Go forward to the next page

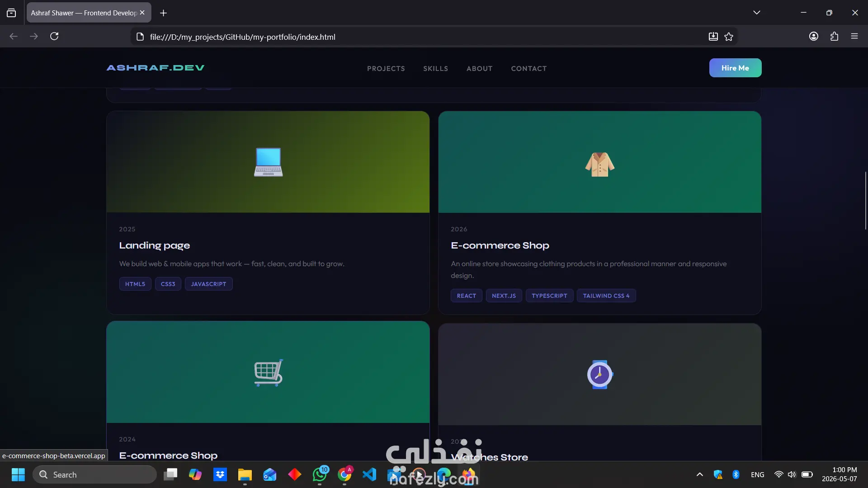34,36
